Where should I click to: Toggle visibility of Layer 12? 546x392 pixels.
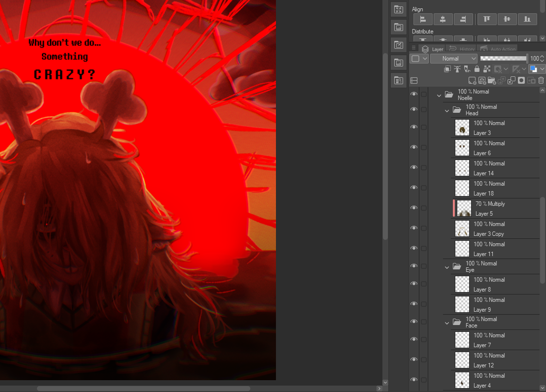point(414,359)
